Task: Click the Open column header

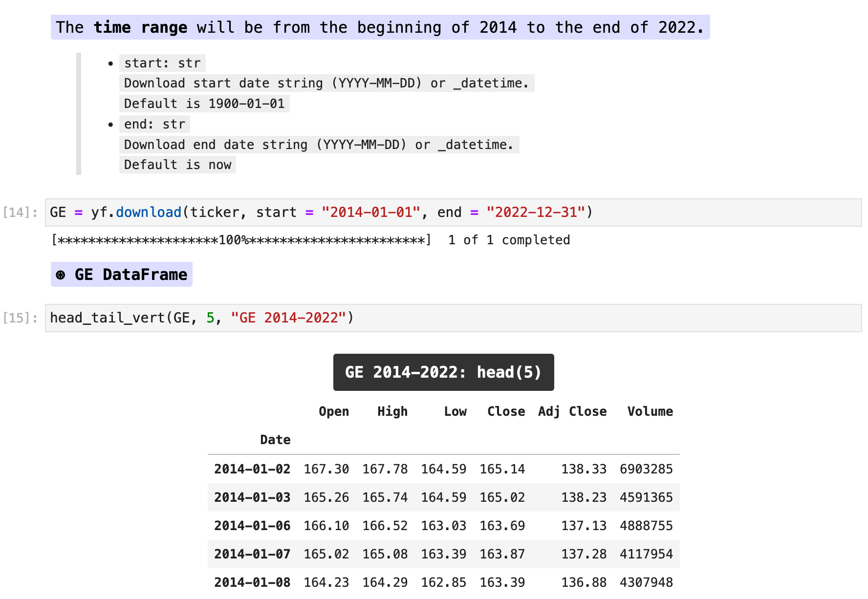Action: 334,411
